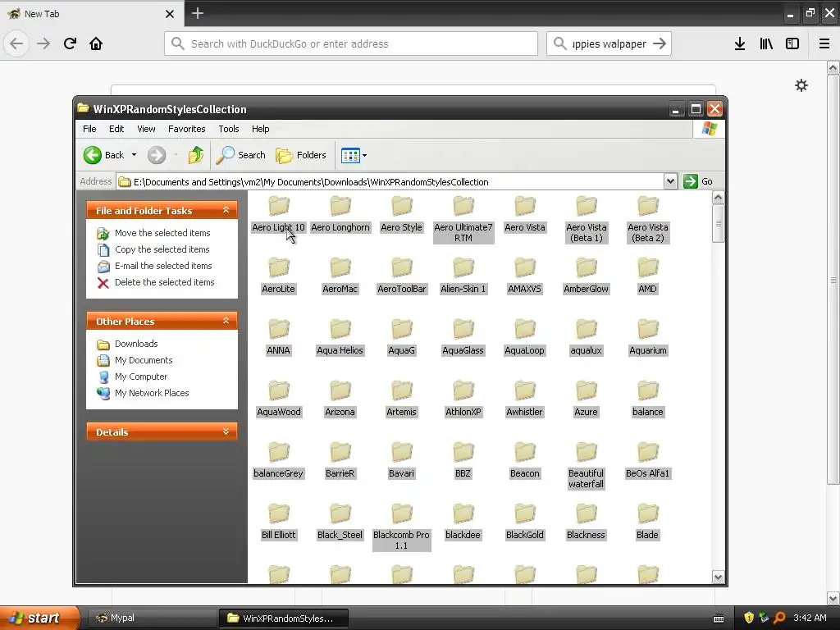
Task: Go up one folder level in Explorer
Action: point(195,155)
